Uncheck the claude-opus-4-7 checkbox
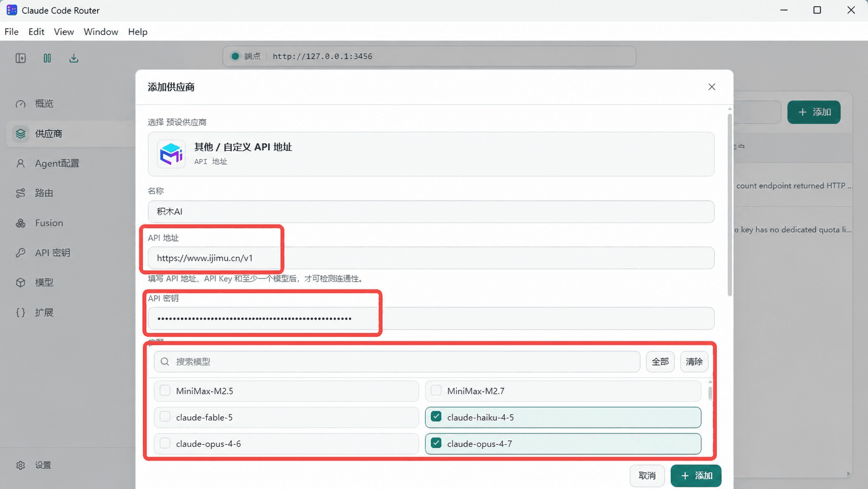The width and height of the screenshot is (868, 489). [x=436, y=443]
